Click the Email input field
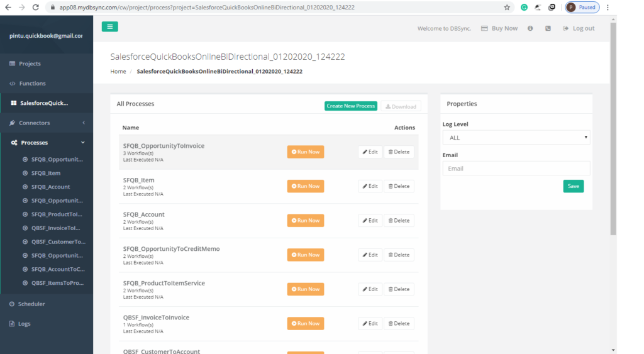The height and width of the screenshot is (354, 644). pos(516,169)
